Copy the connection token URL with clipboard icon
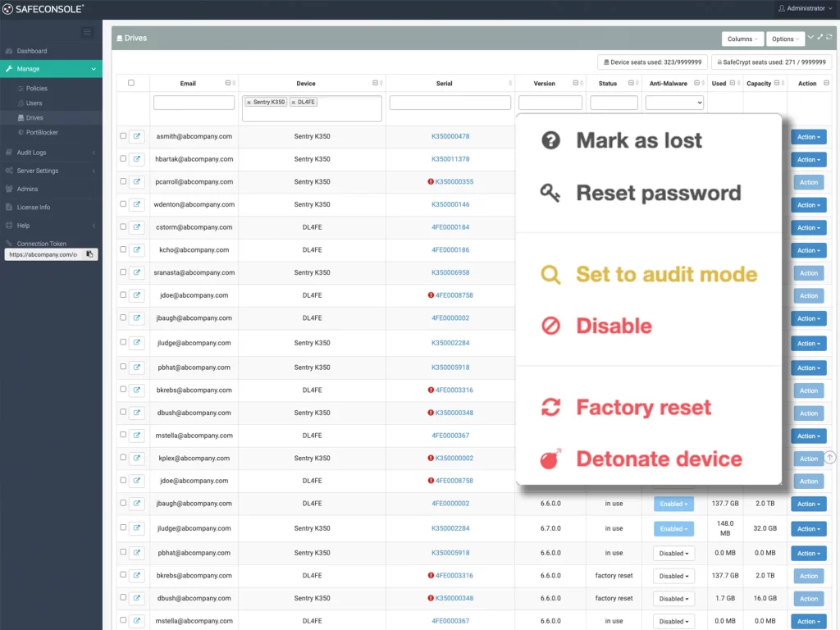The height and width of the screenshot is (630, 840). 89,254
